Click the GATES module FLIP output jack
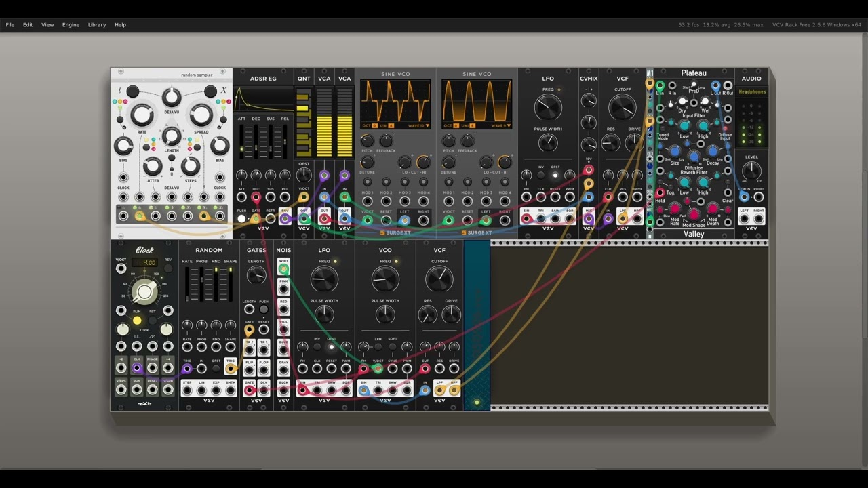This screenshot has height=488, width=868. (249, 370)
